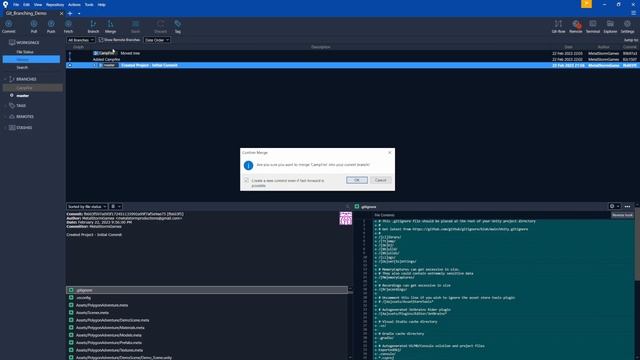The image size is (640, 360).
Task: Click the Sourcetree logo icon
Action: click(5, 4)
